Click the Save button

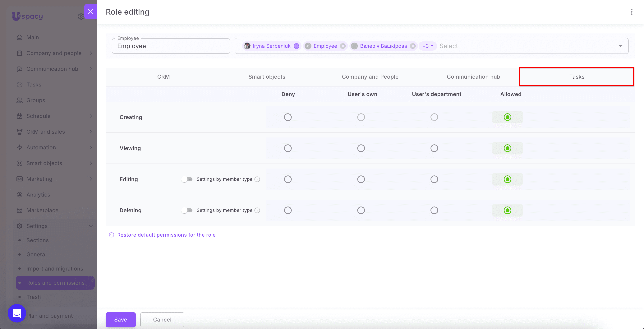(121, 319)
